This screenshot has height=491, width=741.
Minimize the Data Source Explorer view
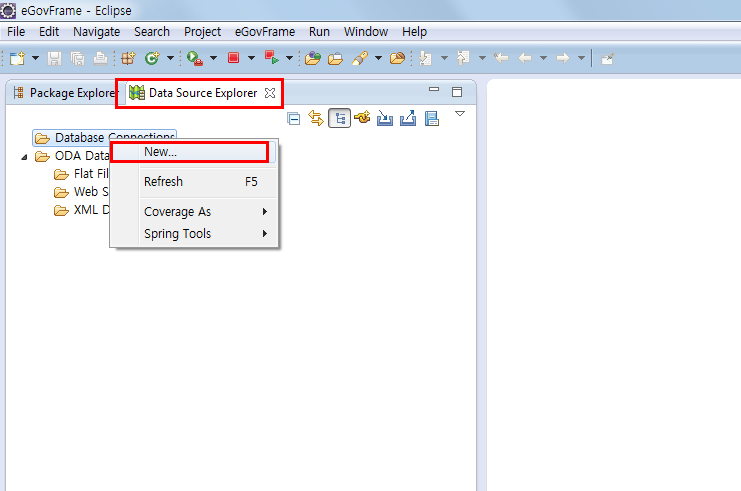(434, 89)
